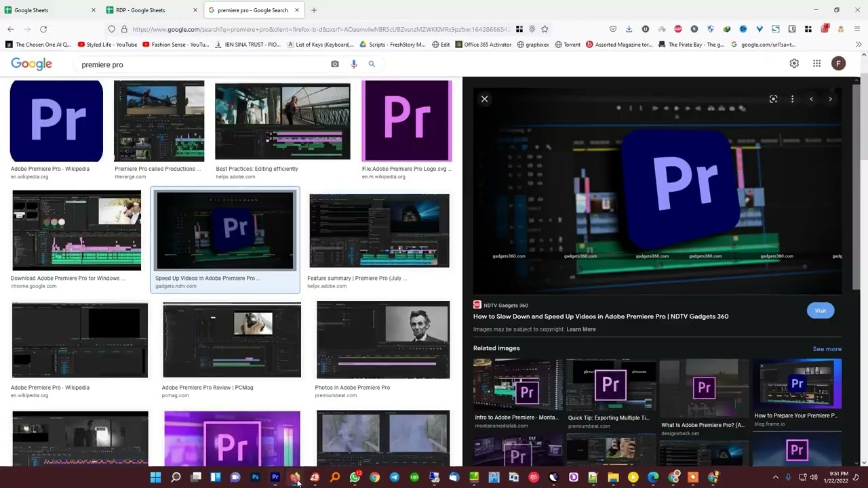Click the See more related images link
The width and height of the screenshot is (868, 488).
(827, 349)
